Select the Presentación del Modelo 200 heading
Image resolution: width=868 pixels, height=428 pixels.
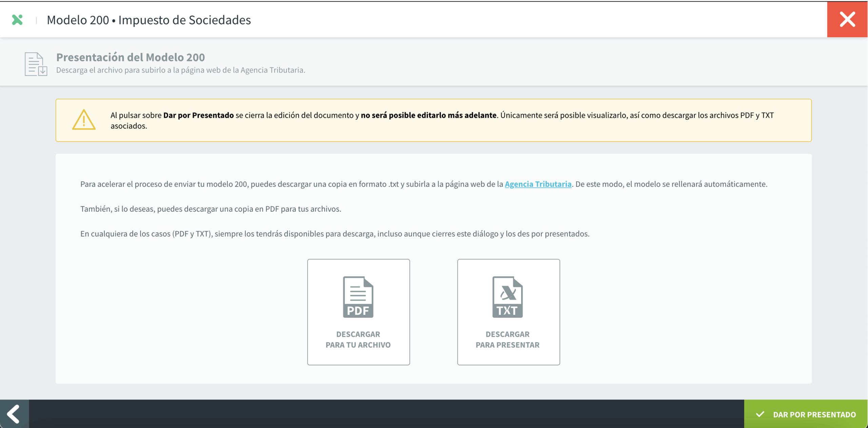point(131,57)
